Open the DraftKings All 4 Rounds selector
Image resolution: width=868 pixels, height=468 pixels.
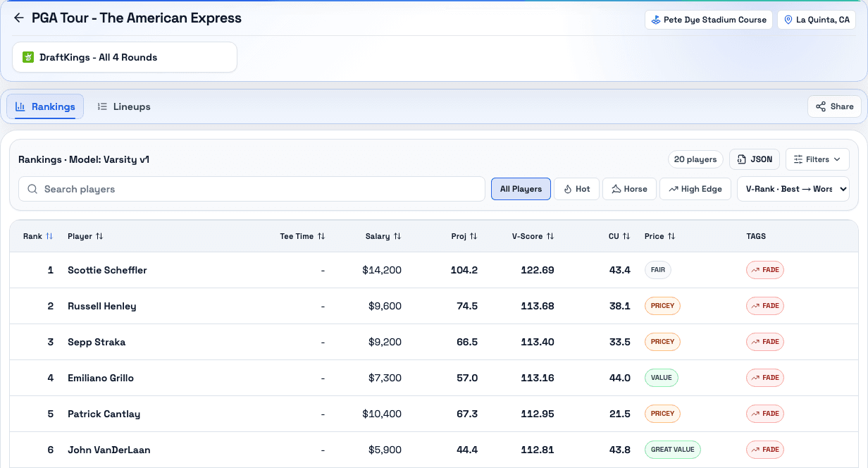(125, 57)
